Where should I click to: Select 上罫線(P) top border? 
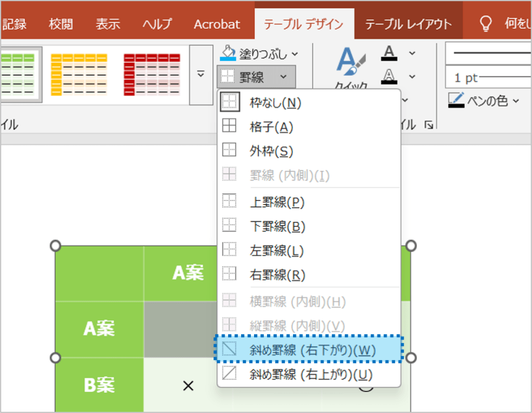(x=309, y=202)
